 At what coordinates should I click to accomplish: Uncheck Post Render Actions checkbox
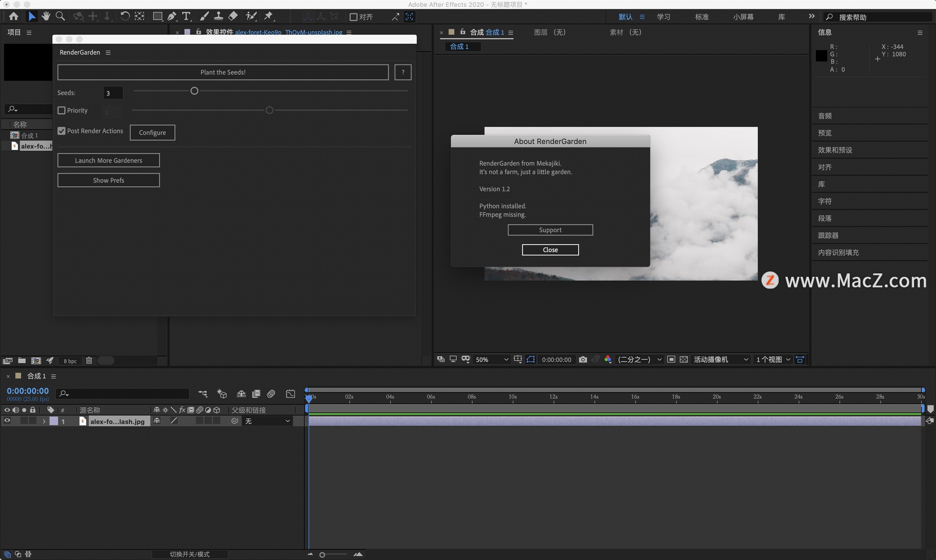(61, 131)
